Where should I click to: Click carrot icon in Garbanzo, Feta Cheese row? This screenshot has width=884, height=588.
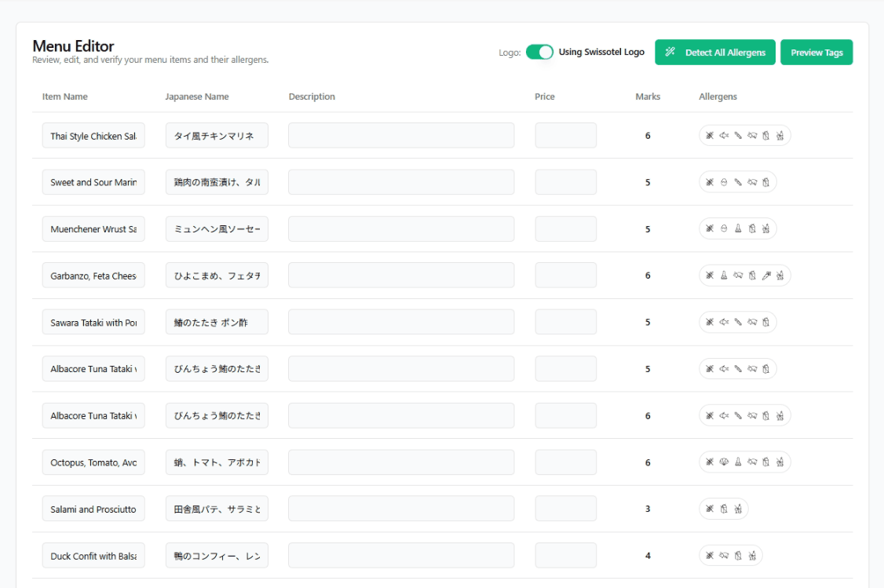[x=766, y=276]
